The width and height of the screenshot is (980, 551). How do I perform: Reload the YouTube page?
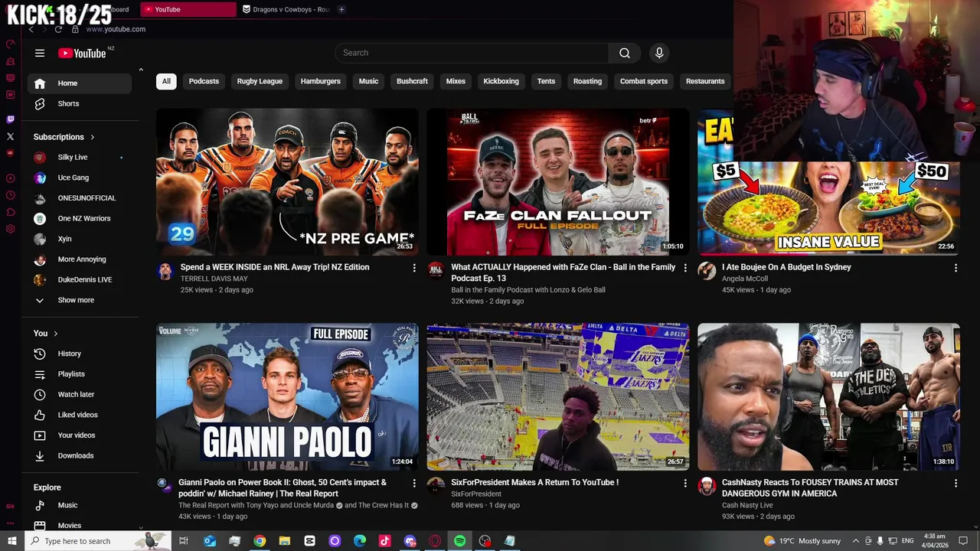pos(58,29)
